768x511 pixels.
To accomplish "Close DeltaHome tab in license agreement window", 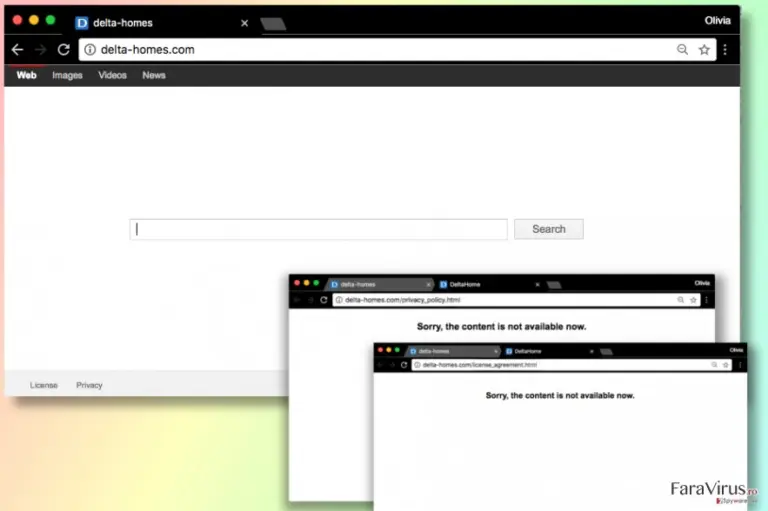I will (592, 351).
